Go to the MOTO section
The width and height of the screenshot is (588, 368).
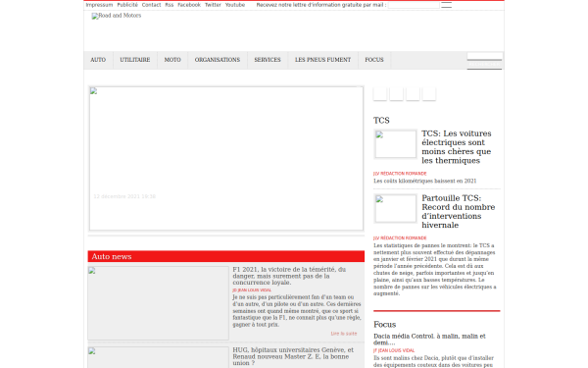172,60
